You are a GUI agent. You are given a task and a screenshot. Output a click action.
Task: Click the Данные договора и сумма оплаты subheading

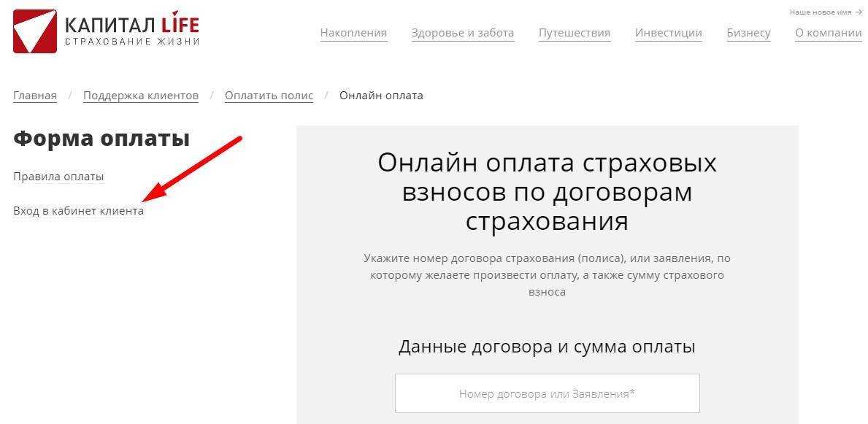[547, 346]
